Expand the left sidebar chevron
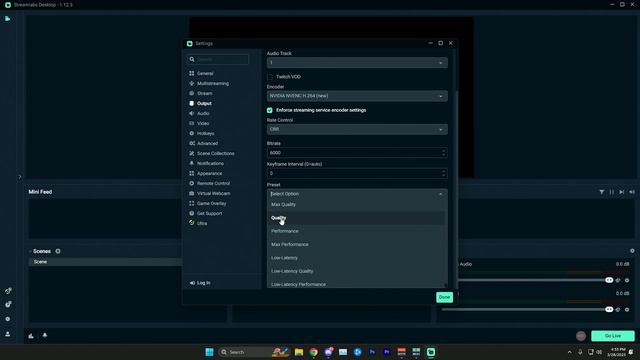 20,177
